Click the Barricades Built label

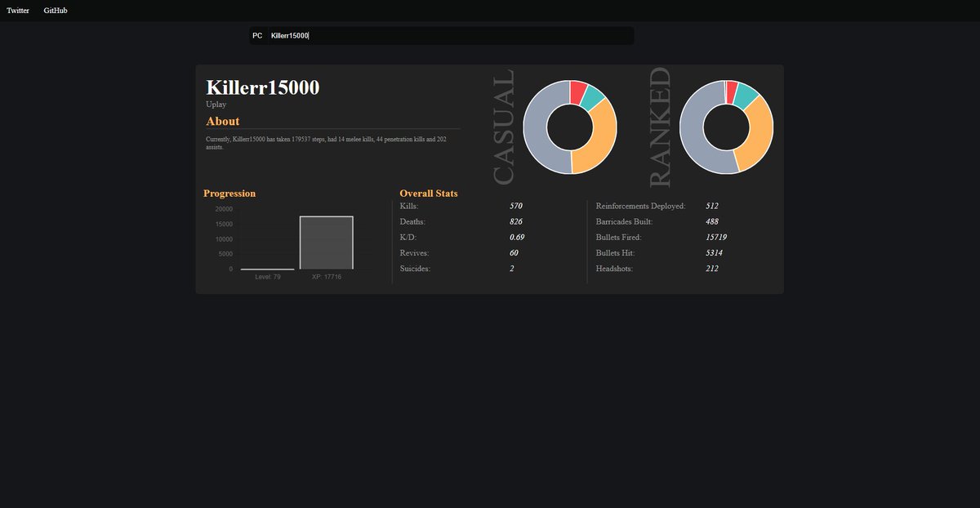(x=625, y=221)
